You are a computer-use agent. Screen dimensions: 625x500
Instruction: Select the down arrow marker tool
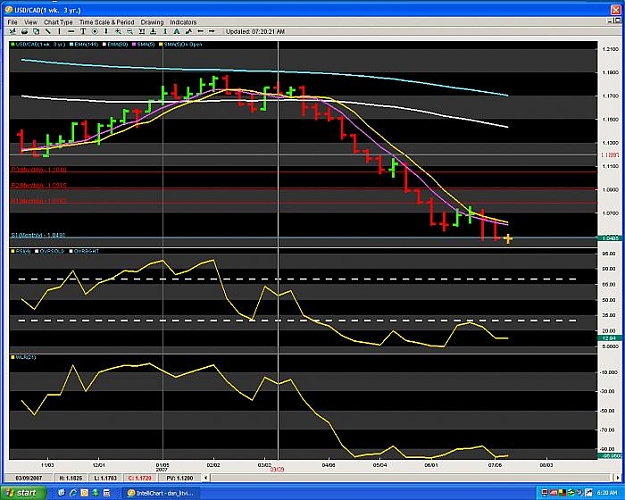106,31
